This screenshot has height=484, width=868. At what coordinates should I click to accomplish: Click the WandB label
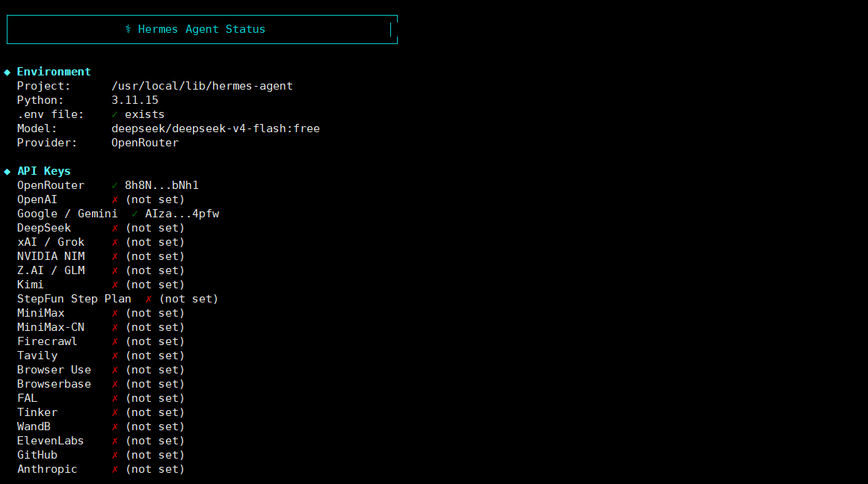pos(34,427)
